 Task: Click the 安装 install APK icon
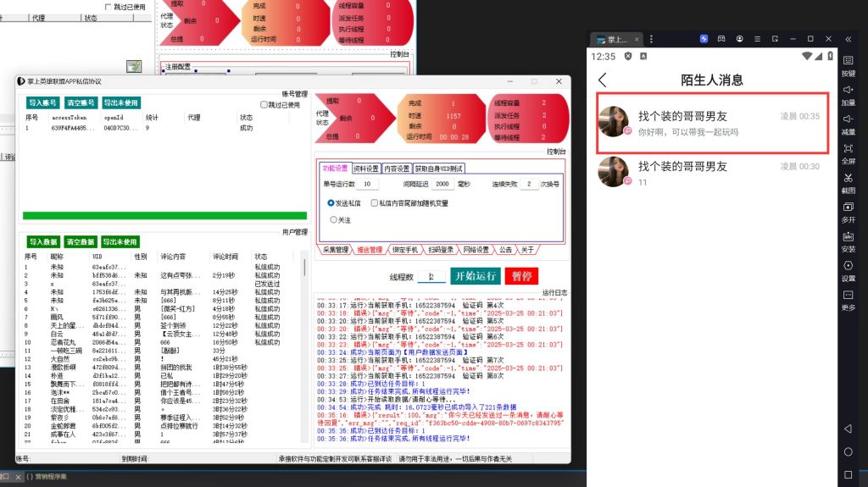[x=849, y=237]
